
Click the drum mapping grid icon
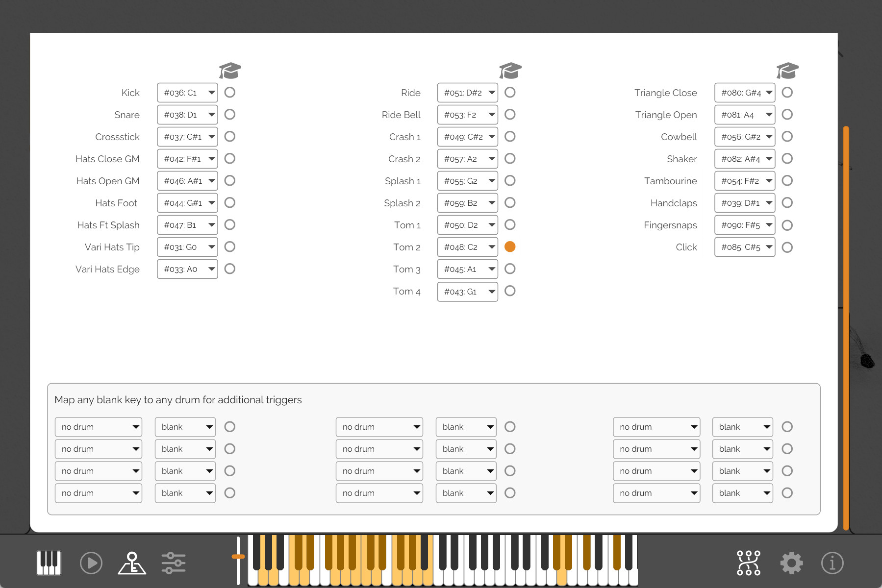point(748,563)
